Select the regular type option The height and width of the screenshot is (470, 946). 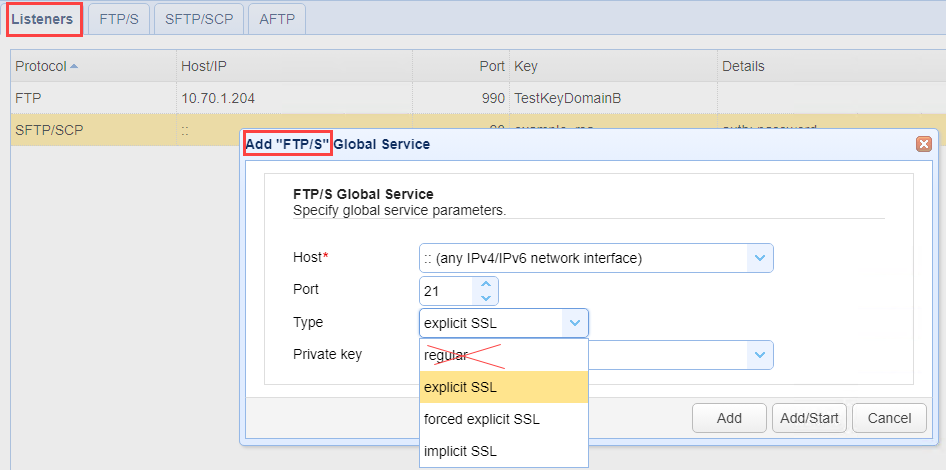(446, 355)
